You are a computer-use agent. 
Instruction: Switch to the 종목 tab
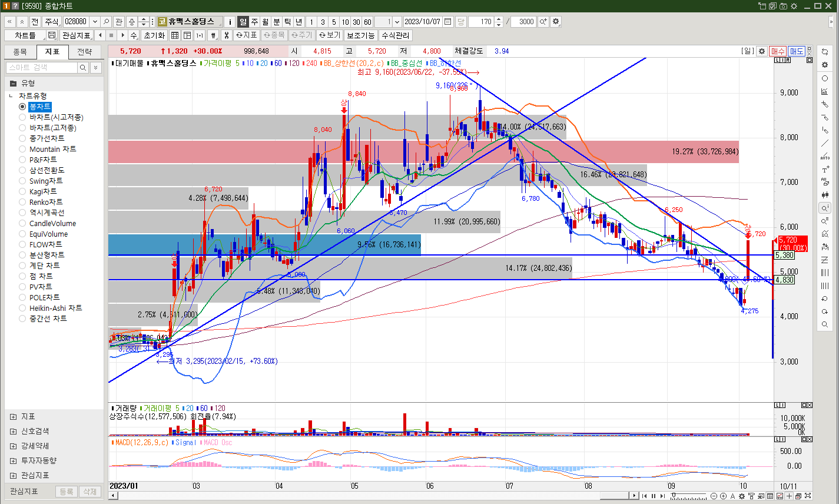click(x=20, y=52)
